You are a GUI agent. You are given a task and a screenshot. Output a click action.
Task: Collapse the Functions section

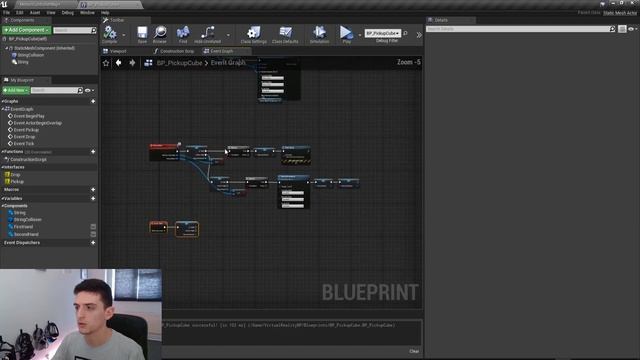click(2, 152)
